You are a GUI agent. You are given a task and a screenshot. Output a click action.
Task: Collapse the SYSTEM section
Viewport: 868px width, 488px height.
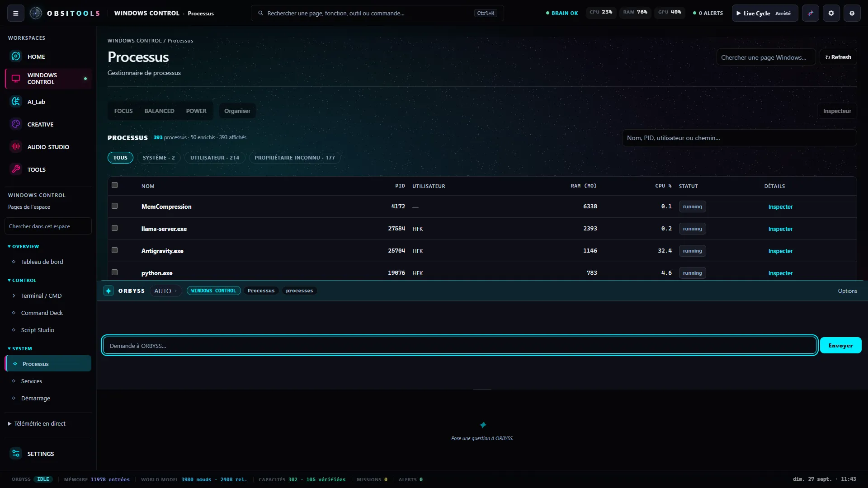pos(20,349)
